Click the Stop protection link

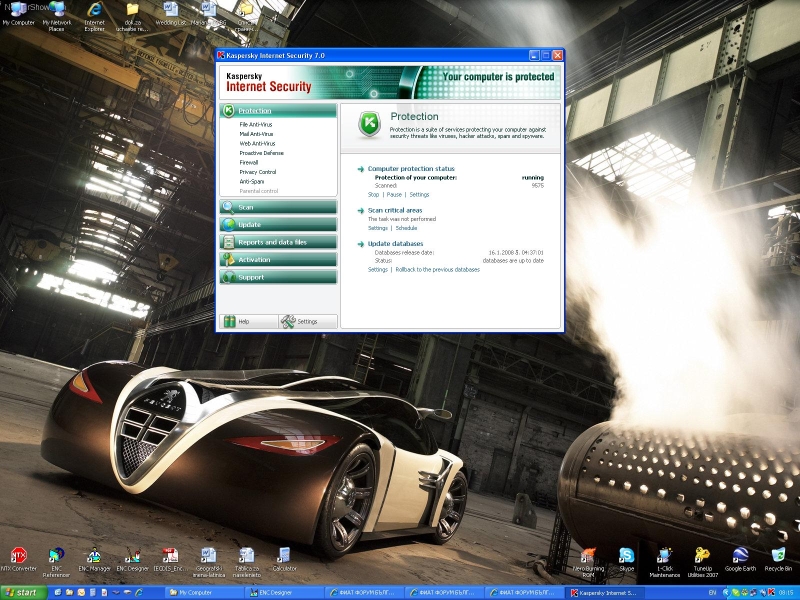[373, 194]
